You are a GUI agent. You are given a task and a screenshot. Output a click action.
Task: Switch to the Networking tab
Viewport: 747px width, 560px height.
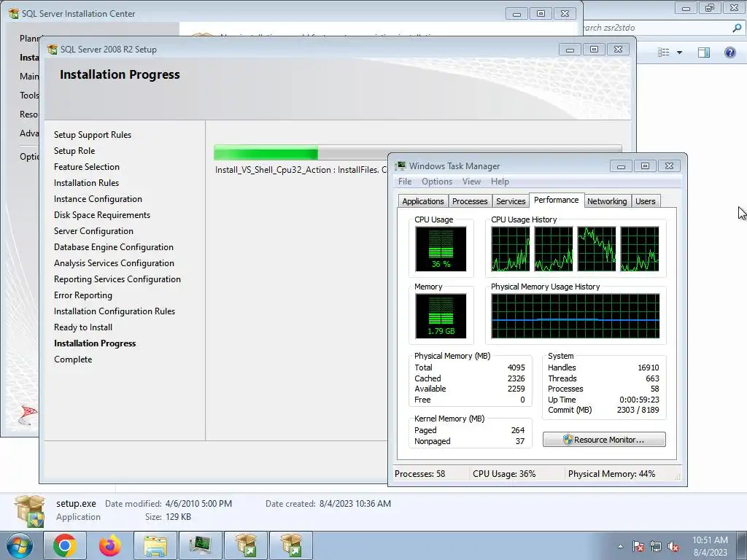(607, 201)
